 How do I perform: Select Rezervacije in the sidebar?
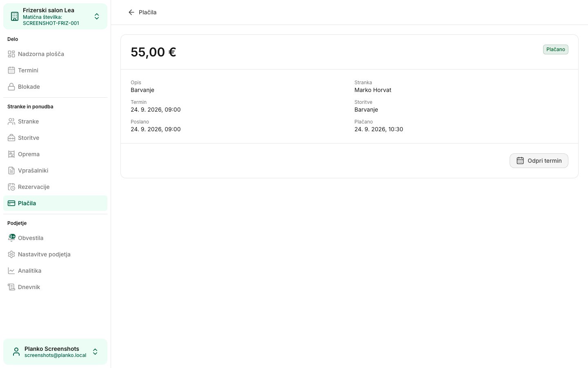55,187
